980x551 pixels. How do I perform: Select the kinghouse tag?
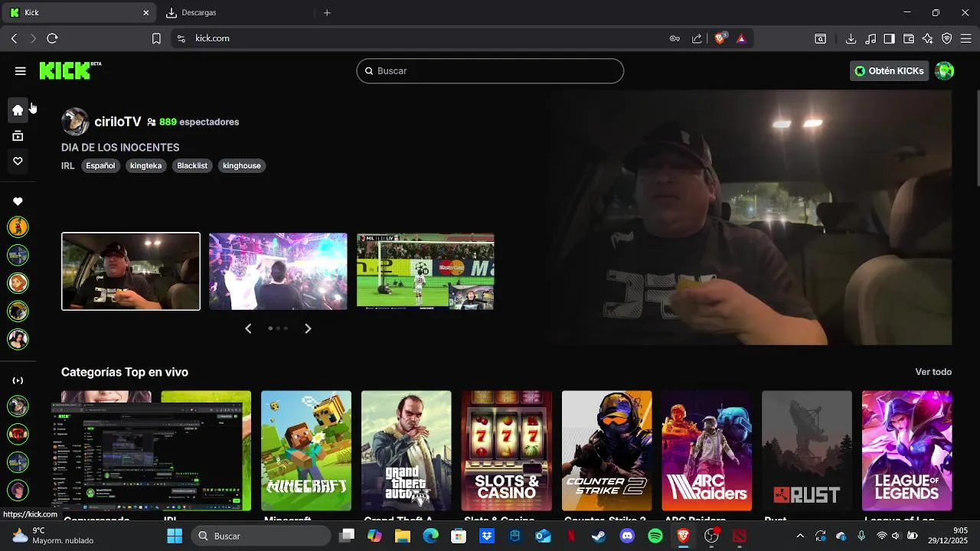pyautogui.click(x=242, y=165)
